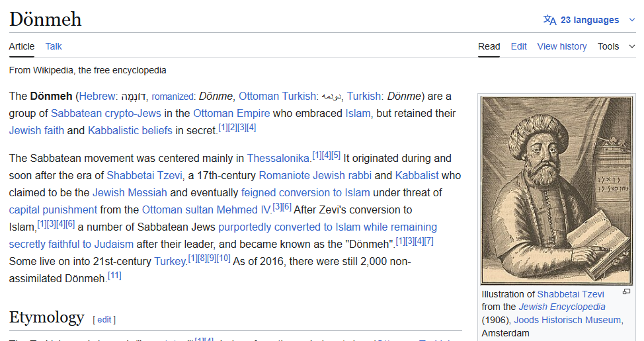The image size is (644, 341).
Task: Follow the Hebrew language link
Action: click(x=97, y=96)
